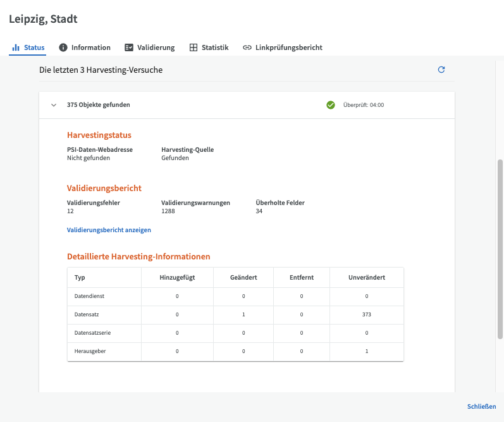Click the Überprüft: 04:00 timestamp
This screenshot has width=504, height=422.
pyautogui.click(x=363, y=105)
